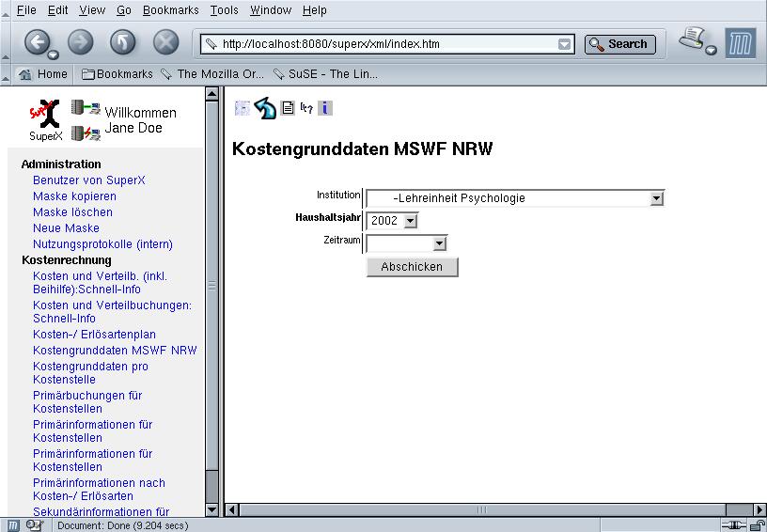The height and width of the screenshot is (532, 767).
Task: Click the horizontal scrollbar of the content frame
Action: pyautogui.click(x=481, y=509)
